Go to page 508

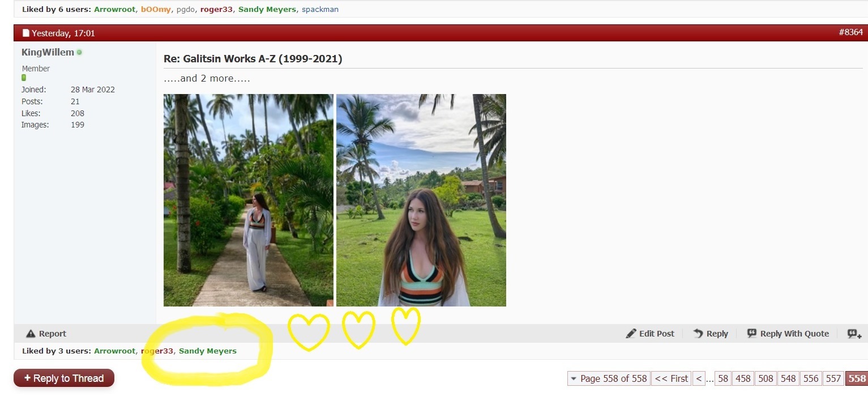tap(766, 378)
